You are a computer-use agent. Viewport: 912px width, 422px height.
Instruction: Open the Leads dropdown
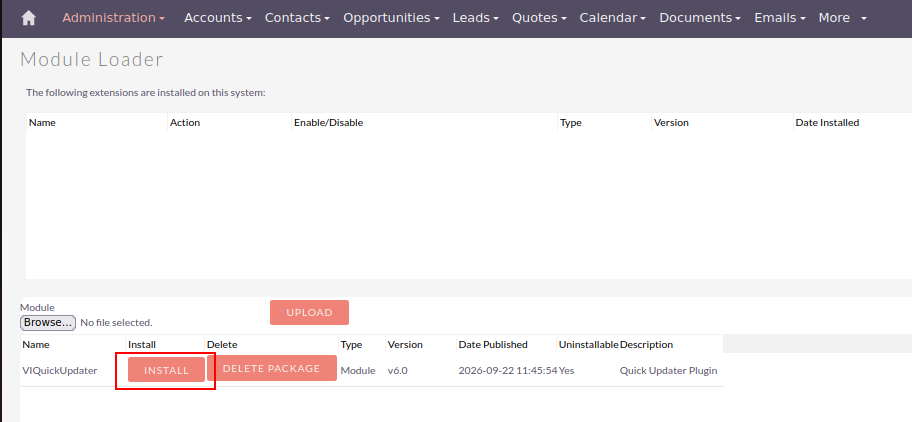[476, 18]
